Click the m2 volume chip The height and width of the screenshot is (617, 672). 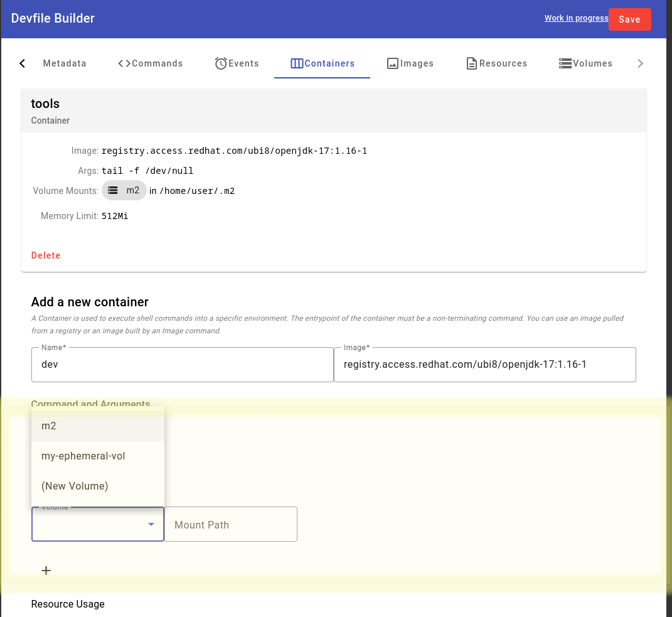coord(124,190)
